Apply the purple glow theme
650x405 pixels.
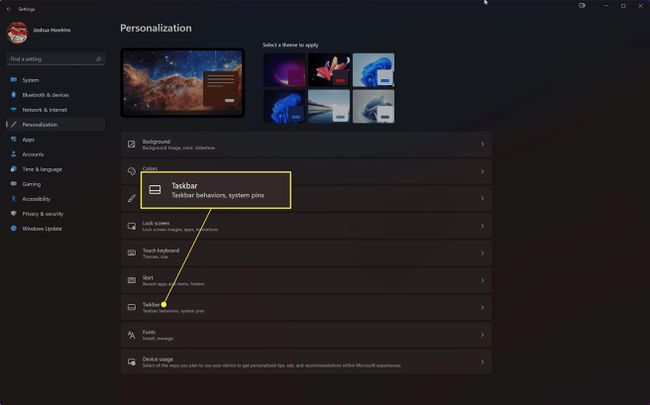click(284, 70)
